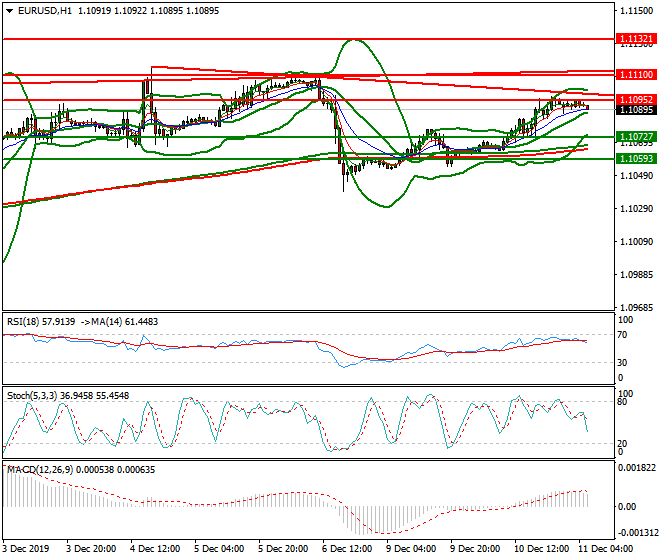This screenshot has width=660, height=560.
Task: Select the RSI(18) 57.9139 indicator label
Action: coord(41,322)
